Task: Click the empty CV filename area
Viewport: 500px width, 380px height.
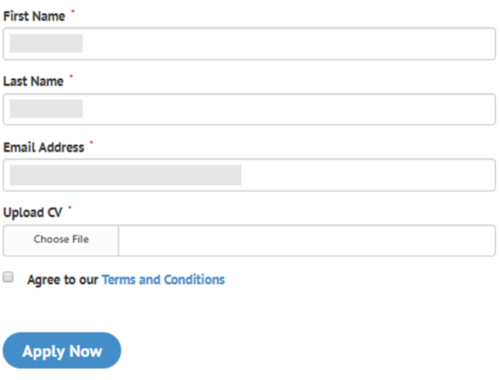Action: [307, 240]
